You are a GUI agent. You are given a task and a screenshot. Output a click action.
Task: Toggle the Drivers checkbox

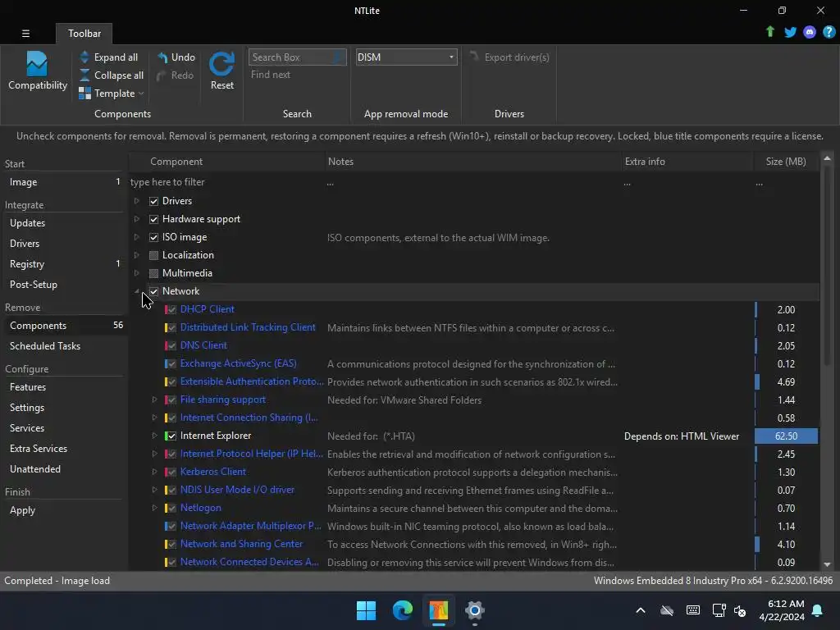point(153,201)
